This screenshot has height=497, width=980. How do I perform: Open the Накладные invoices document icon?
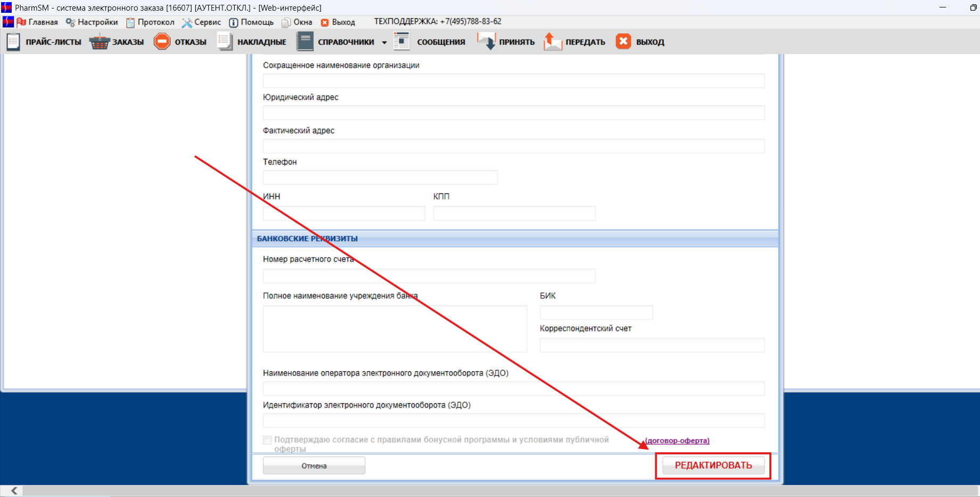pyautogui.click(x=225, y=42)
